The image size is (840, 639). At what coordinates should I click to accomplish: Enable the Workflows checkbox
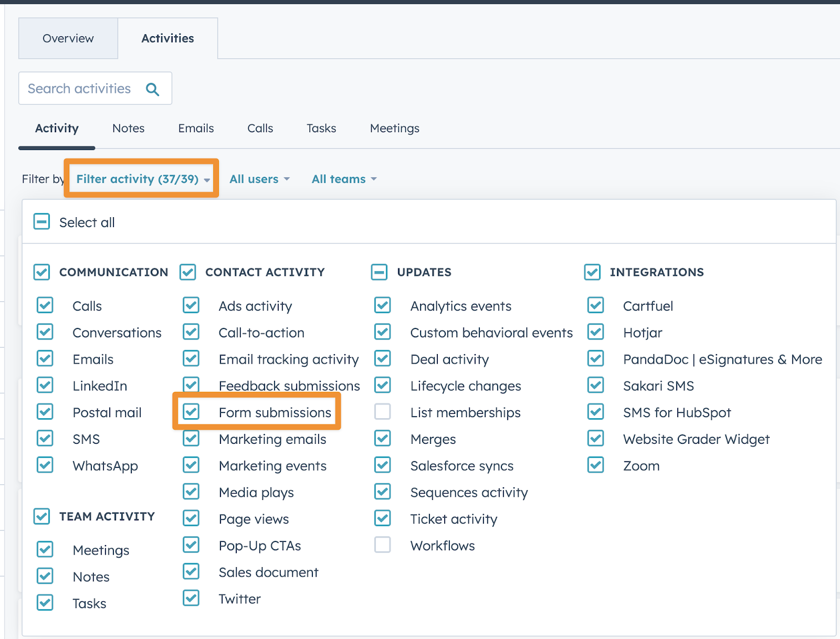tap(383, 545)
